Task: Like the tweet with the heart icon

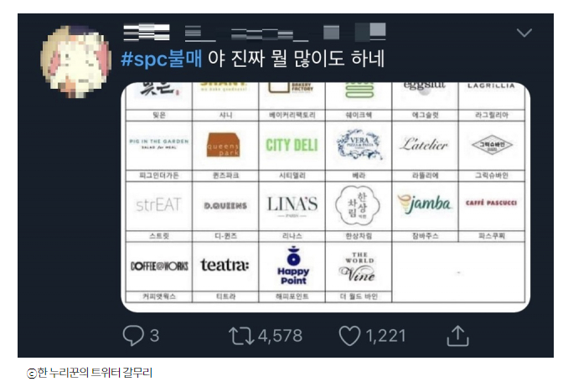Action: (349, 336)
